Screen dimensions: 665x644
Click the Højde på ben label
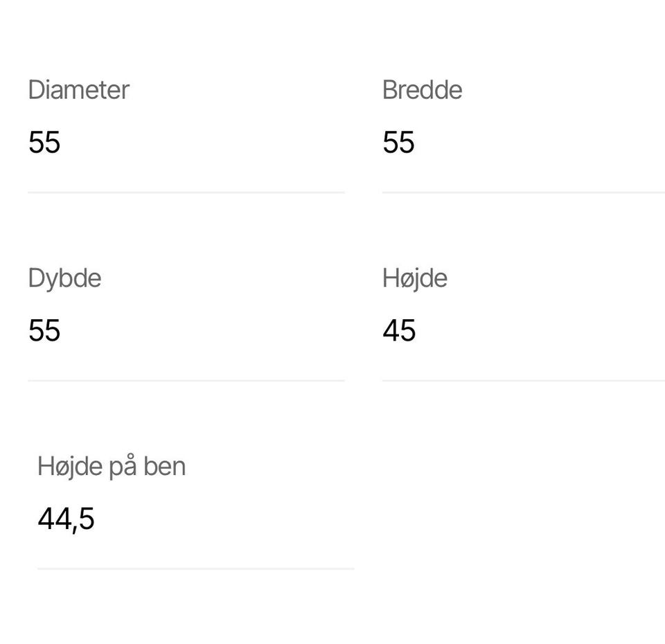point(112,467)
